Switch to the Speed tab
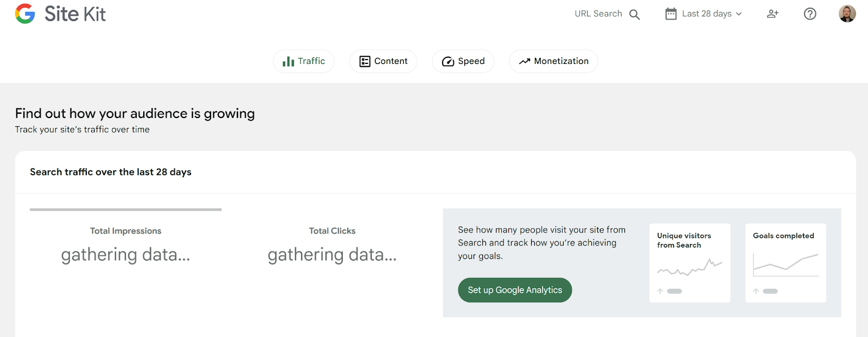868x337 pixels. coord(463,61)
